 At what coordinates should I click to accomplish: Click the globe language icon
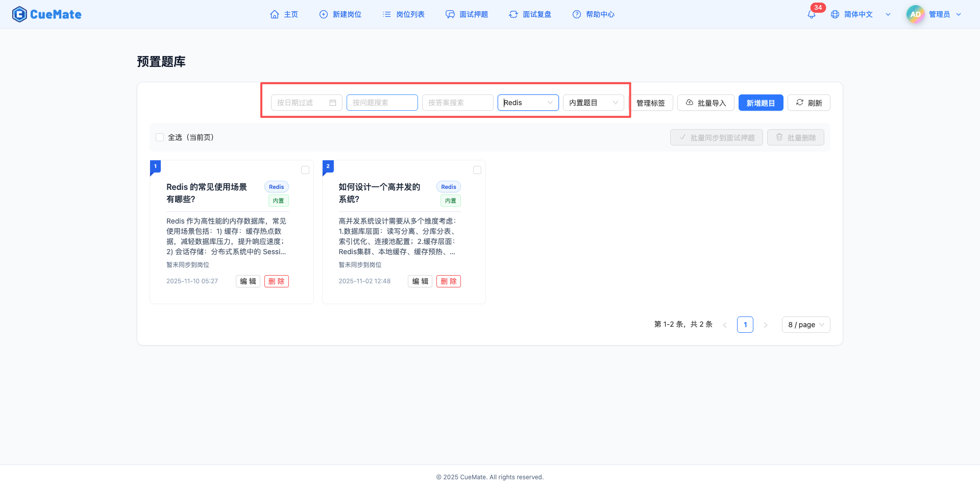835,14
